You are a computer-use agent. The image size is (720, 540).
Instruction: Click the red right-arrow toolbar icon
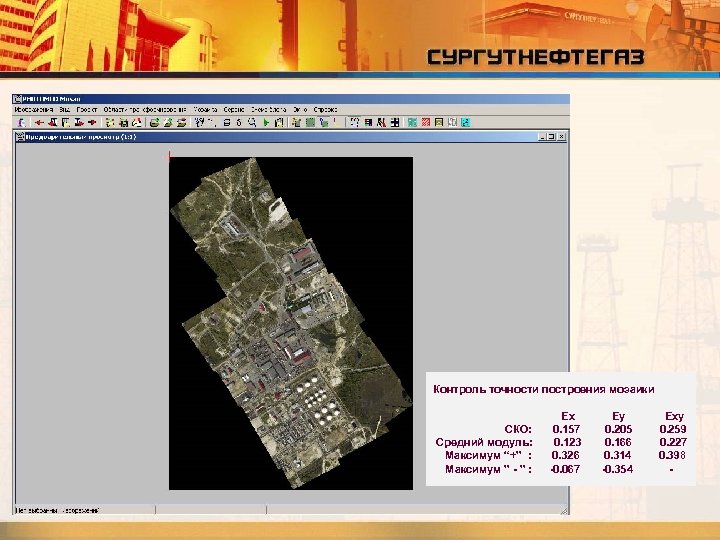coord(92,123)
